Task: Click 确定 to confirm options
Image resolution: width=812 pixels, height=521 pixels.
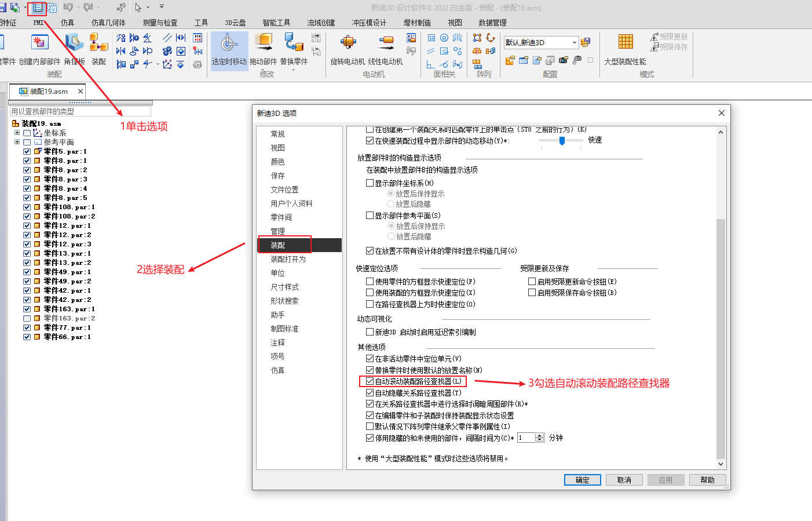Action: (x=583, y=480)
